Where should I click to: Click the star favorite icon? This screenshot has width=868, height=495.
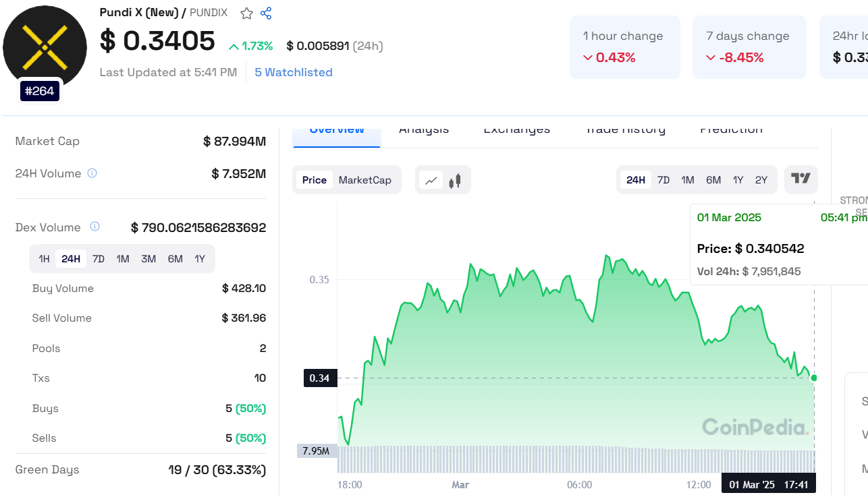(x=247, y=13)
